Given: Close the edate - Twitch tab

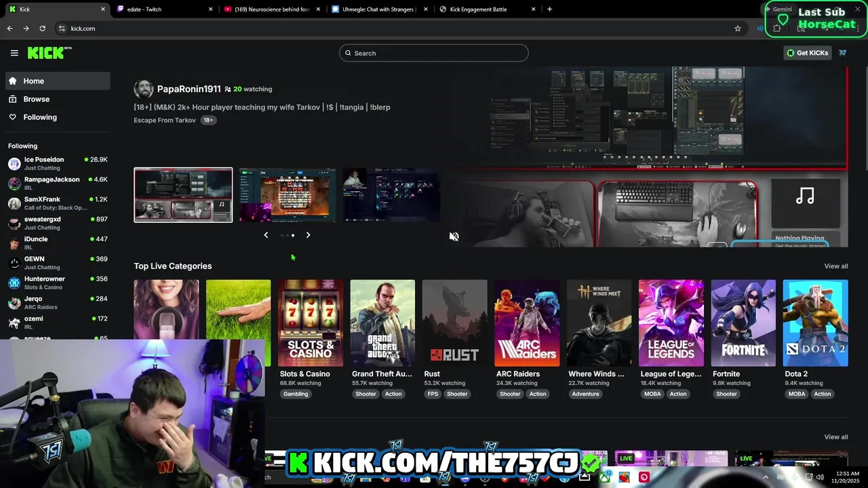Looking at the screenshot, I should 210,9.
